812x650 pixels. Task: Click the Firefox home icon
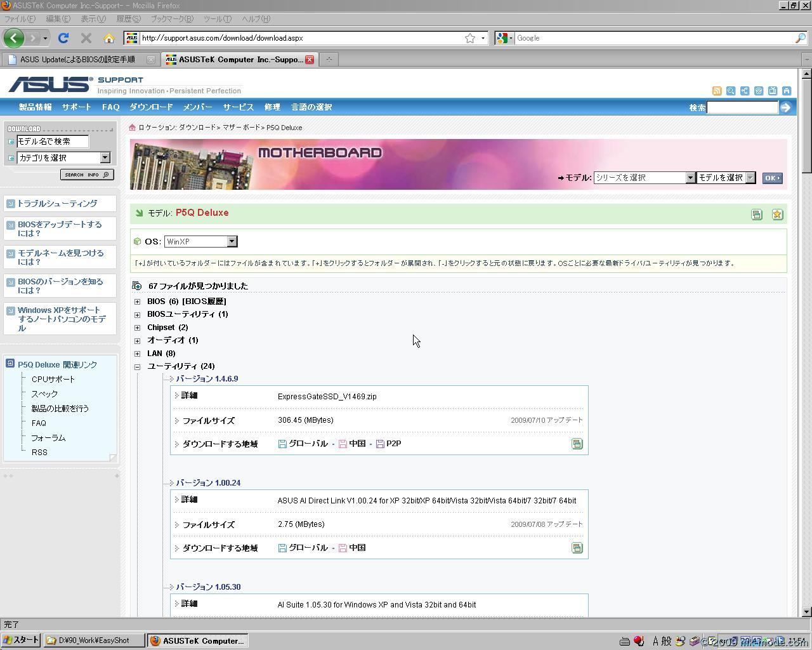(x=108, y=38)
